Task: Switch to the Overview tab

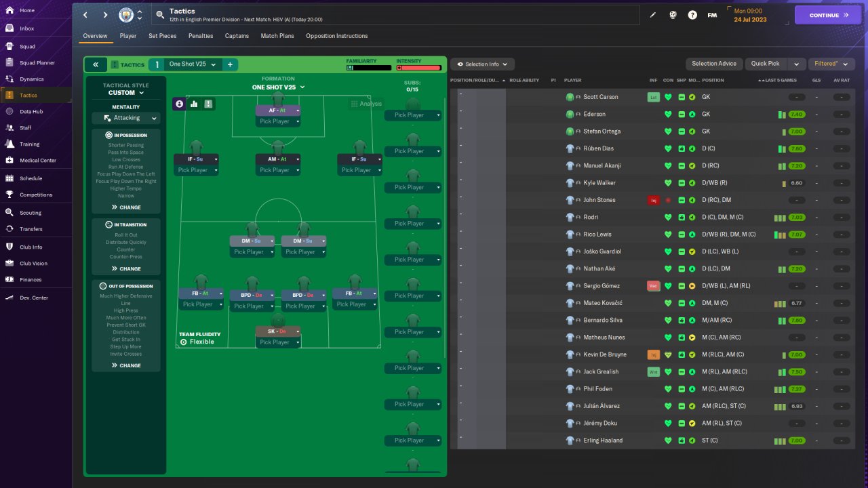Action: pyautogui.click(x=95, y=36)
